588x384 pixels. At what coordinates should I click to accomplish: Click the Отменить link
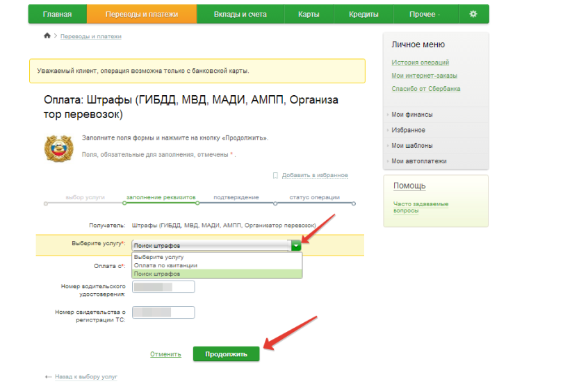(x=165, y=354)
